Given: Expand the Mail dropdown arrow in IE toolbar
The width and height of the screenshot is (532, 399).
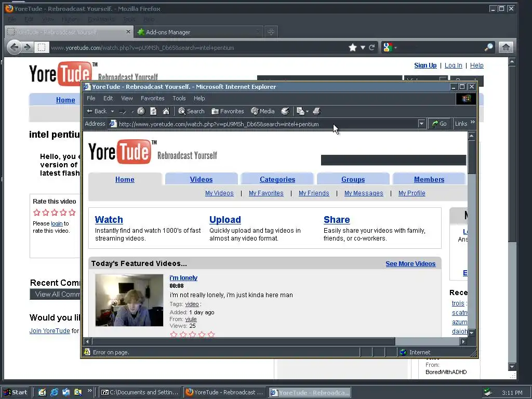Looking at the screenshot, I should [308, 111].
